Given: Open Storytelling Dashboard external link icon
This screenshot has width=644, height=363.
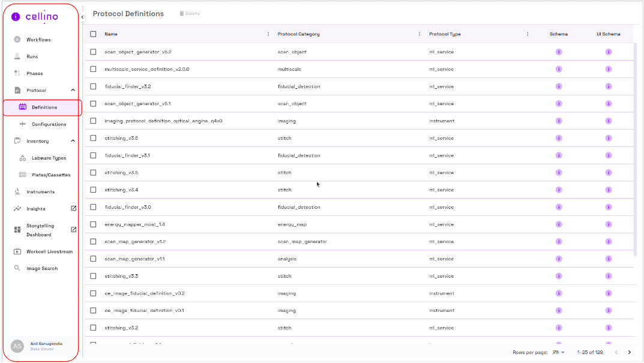Looking at the screenshot, I should coord(74,230).
